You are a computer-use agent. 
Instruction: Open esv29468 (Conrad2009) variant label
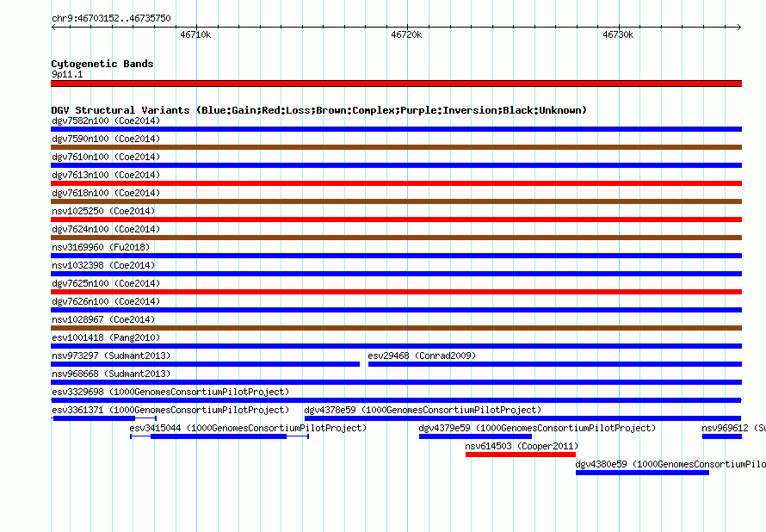click(422, 356)
